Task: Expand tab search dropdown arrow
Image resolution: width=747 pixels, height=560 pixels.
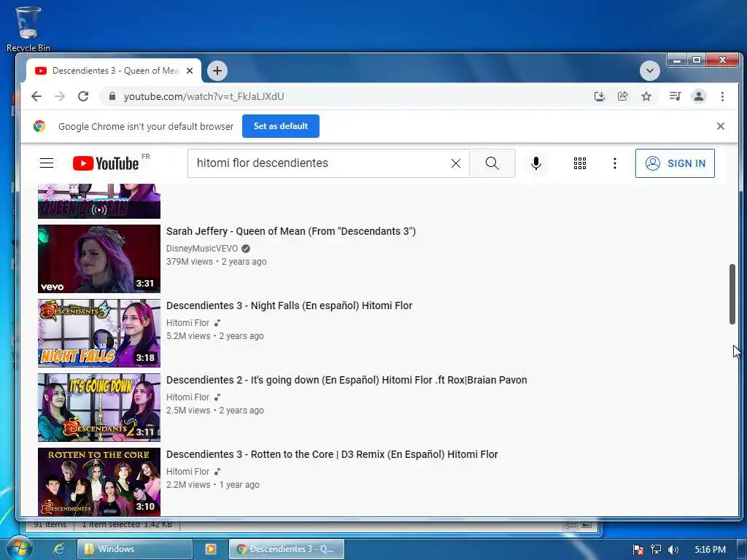Action: (649, 71)
